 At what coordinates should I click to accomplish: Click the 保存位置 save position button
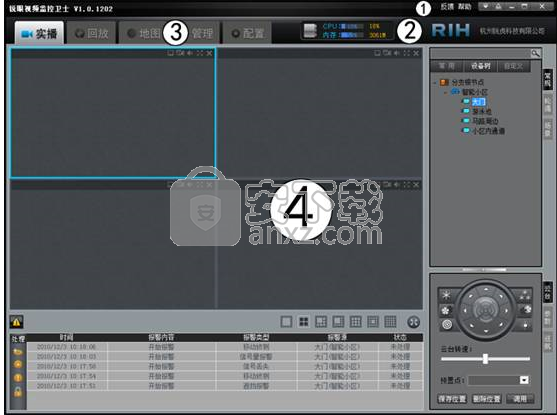(x=452, y=399)
